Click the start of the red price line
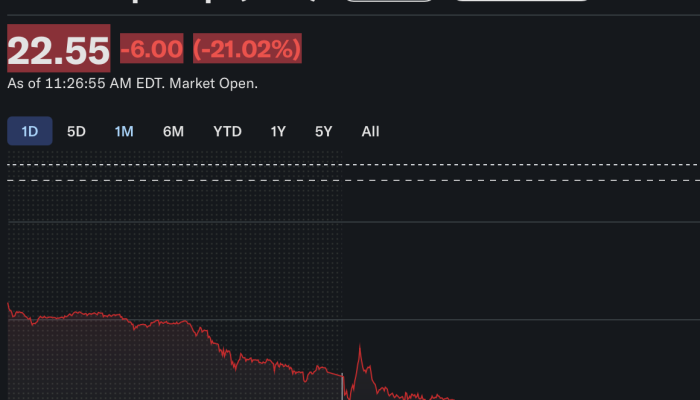The image size is (700, 400). pos(9,304)
